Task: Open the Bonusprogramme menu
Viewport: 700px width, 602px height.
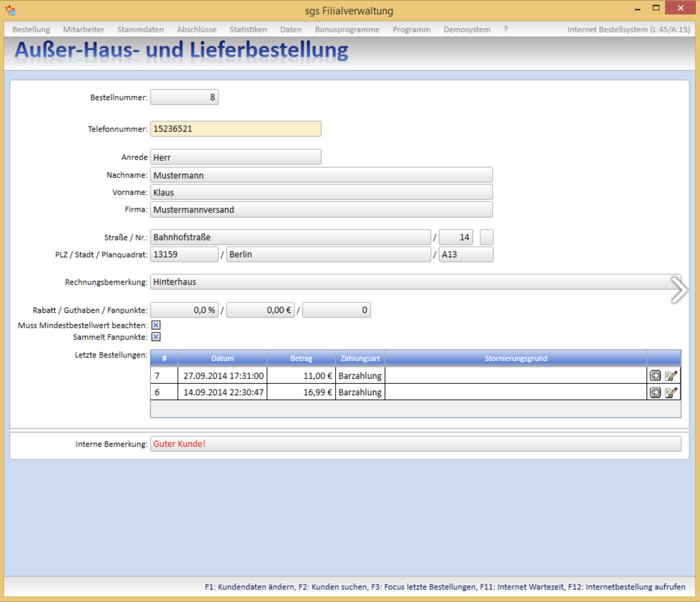Action: pos(347,30)
